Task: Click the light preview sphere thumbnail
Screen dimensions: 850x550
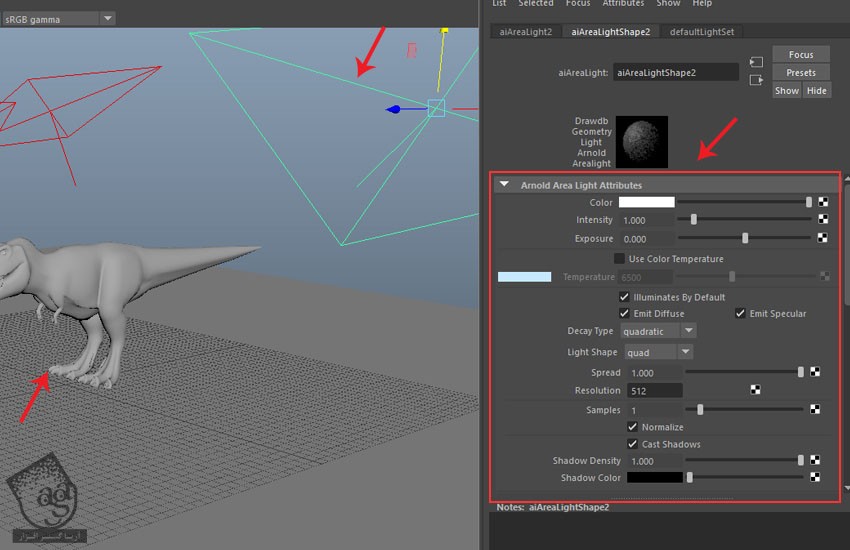Action: tap(642, 141)
